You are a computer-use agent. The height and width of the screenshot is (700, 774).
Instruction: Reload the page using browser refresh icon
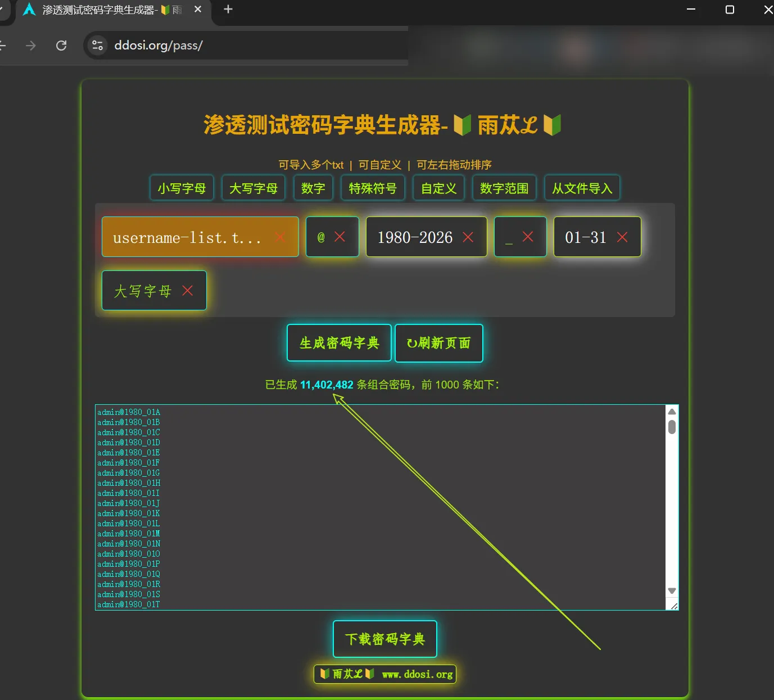61,46
